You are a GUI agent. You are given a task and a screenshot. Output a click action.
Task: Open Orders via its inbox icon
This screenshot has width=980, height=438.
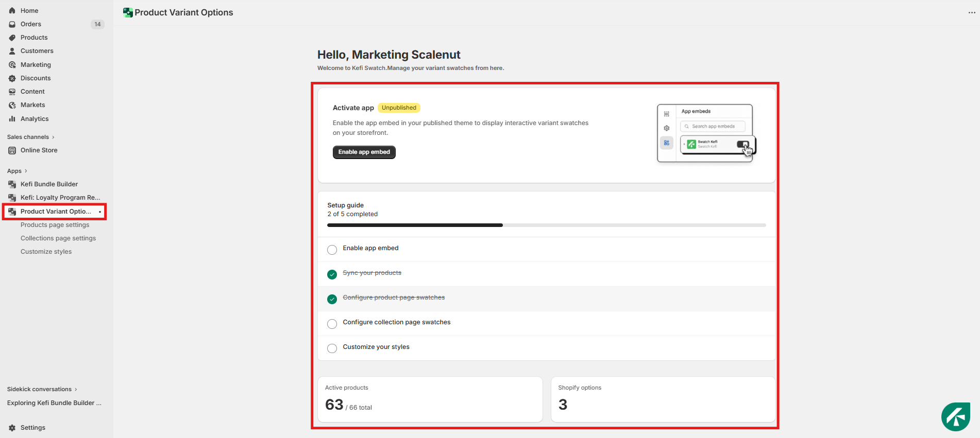tap(12, 24)
